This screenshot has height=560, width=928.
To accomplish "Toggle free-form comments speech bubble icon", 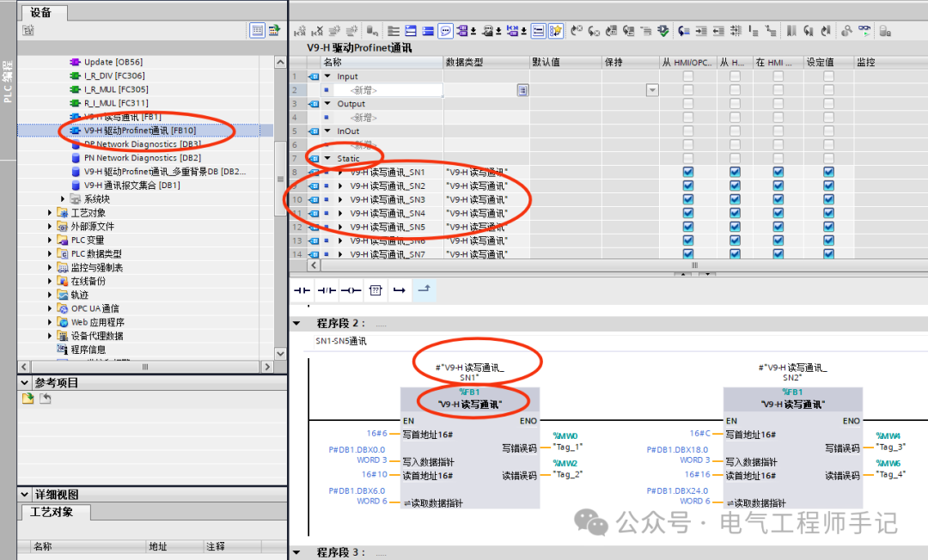I will [445, 31].
